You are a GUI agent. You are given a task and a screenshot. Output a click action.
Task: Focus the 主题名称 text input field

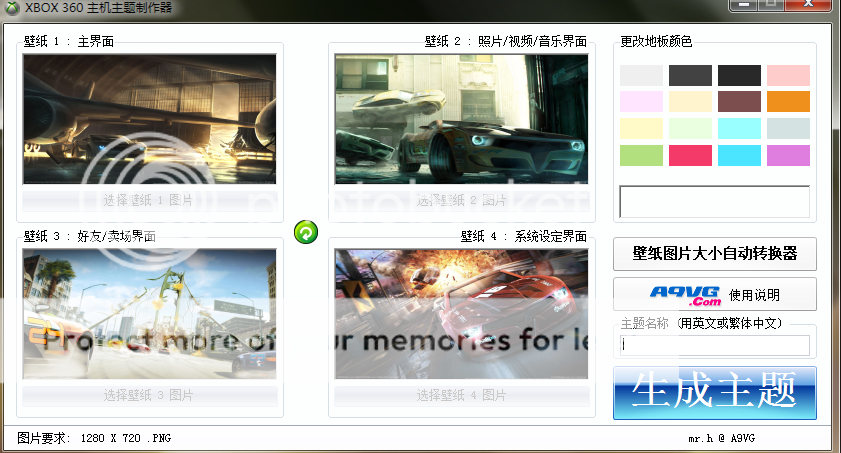(x=714, y=345)
